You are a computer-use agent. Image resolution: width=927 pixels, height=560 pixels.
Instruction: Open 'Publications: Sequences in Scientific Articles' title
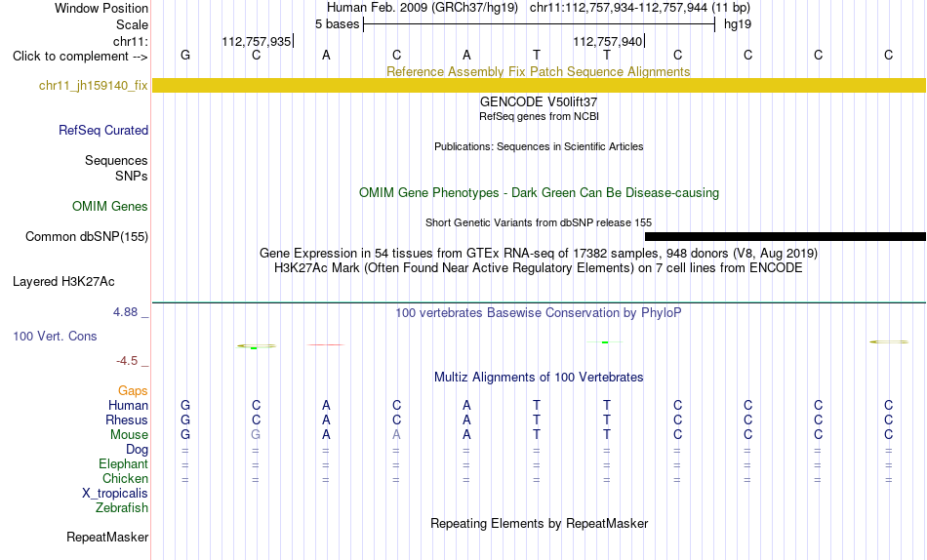[539, 146]
